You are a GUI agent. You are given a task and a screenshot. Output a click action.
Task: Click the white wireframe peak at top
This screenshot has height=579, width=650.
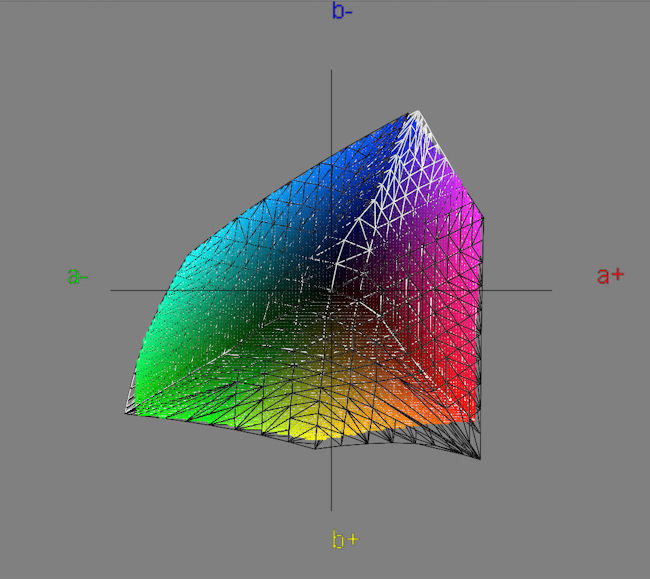pyautogui.click(x=417, y=111)
